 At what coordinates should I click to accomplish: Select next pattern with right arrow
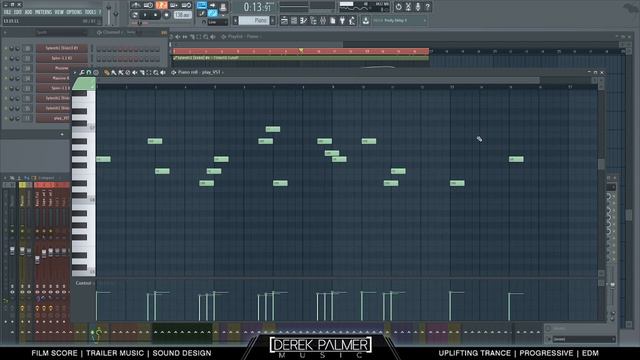273,20
